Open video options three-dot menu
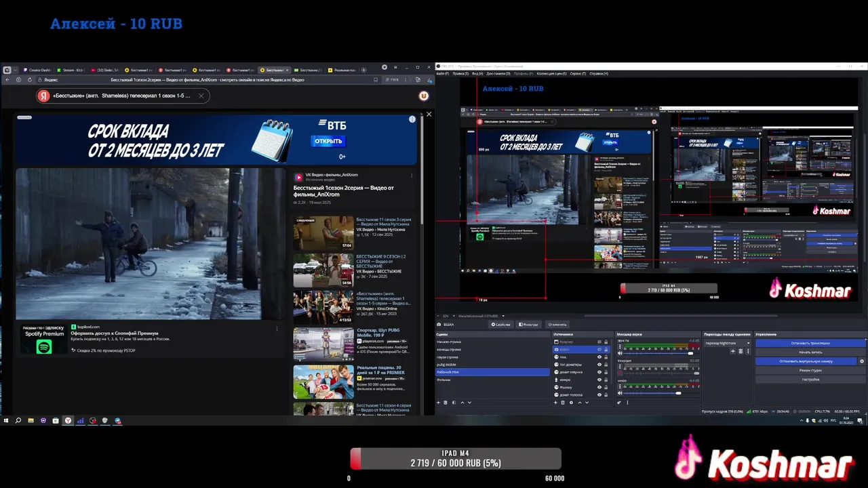 (x=412, y=175)
